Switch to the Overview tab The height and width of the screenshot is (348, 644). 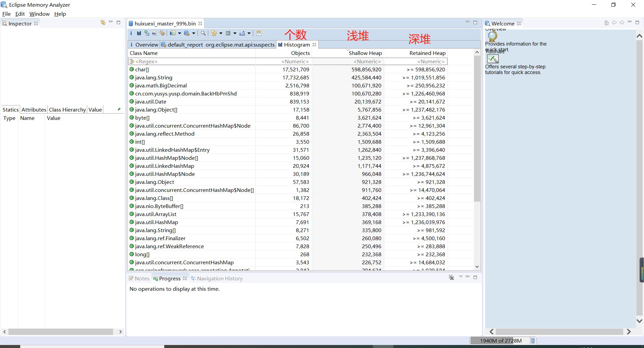[146, 45]
